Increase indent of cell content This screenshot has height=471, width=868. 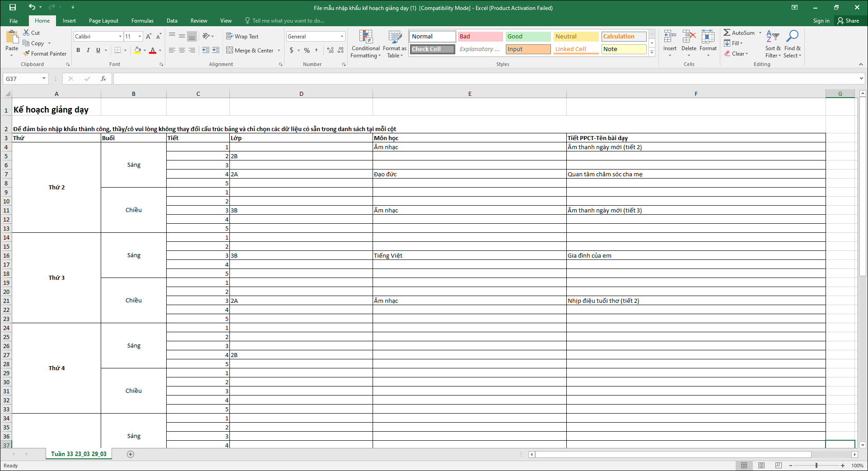(x=216, y=50)
